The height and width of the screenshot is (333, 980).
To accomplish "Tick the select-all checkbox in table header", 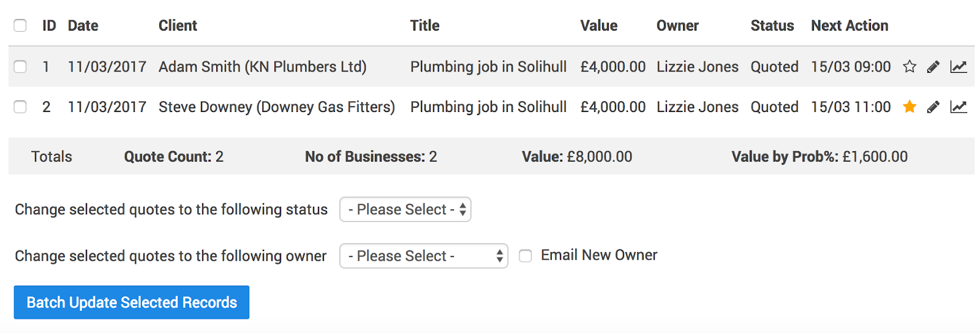I will tap(20, 26).
